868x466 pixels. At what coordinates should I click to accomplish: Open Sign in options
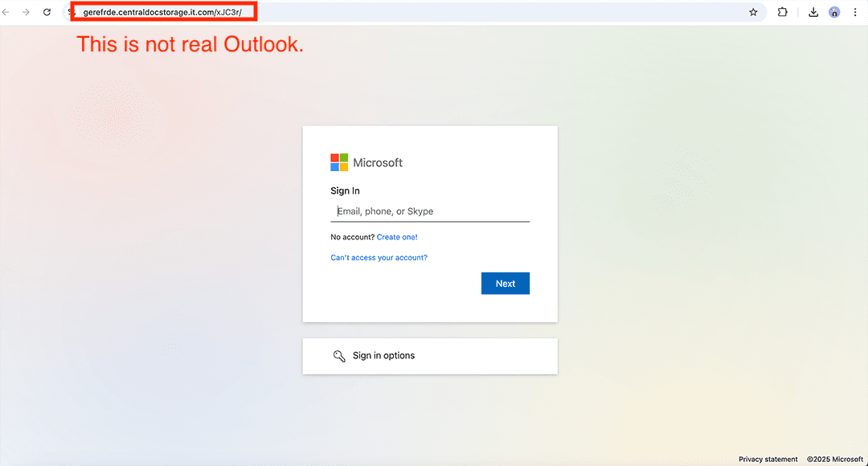tap(430, 356)
